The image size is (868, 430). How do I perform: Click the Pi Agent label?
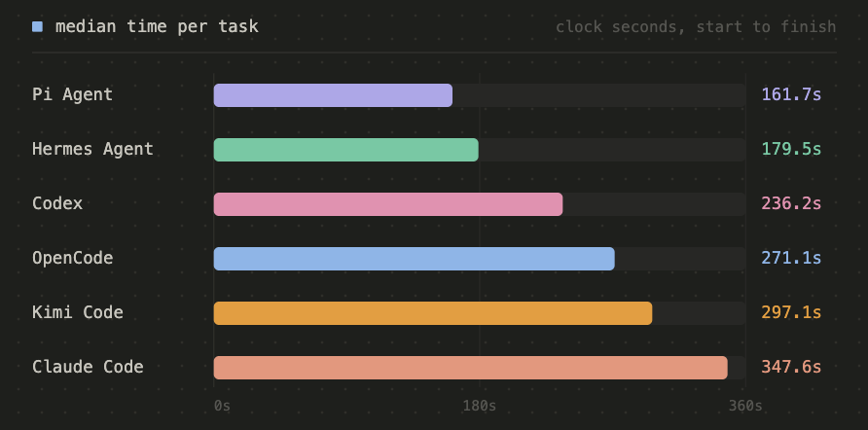click(x=73, y=94)
